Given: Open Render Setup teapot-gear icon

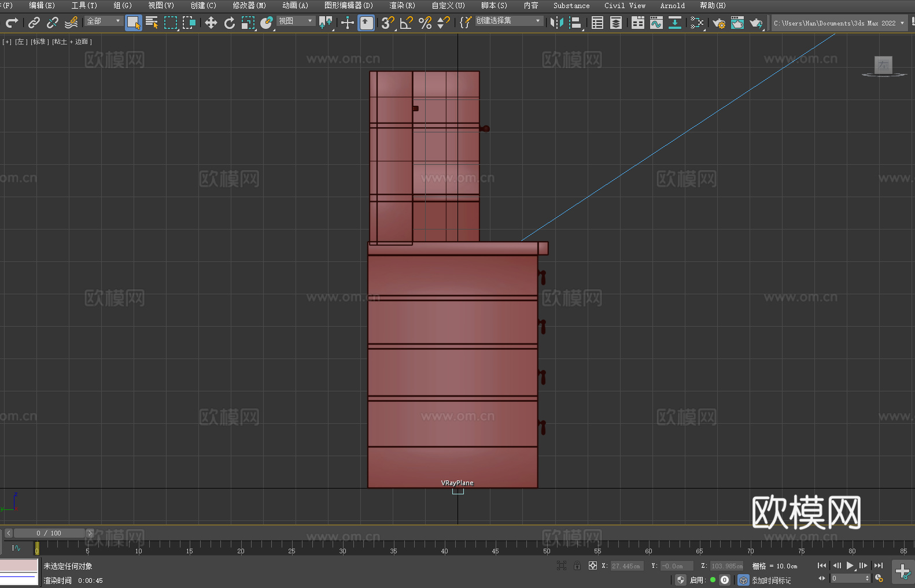Looking at the screenshot, I should [x=719, y=23].
